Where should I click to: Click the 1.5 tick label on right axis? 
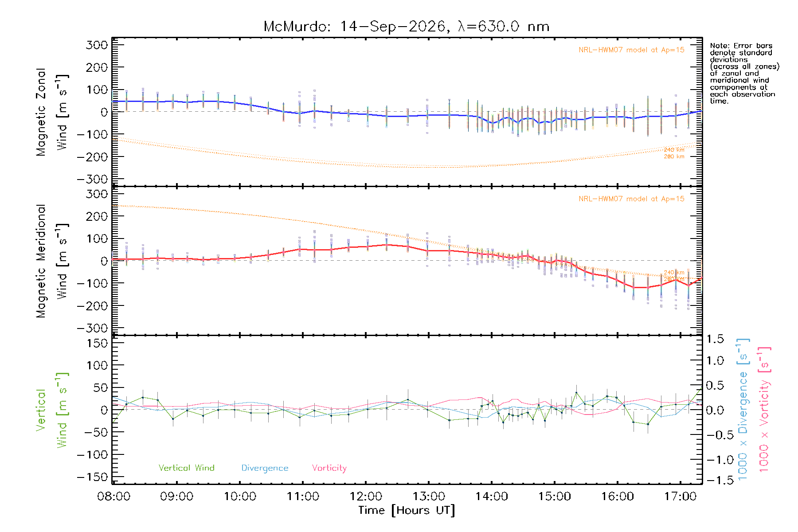pyautogui.click(x=715, y=339)
